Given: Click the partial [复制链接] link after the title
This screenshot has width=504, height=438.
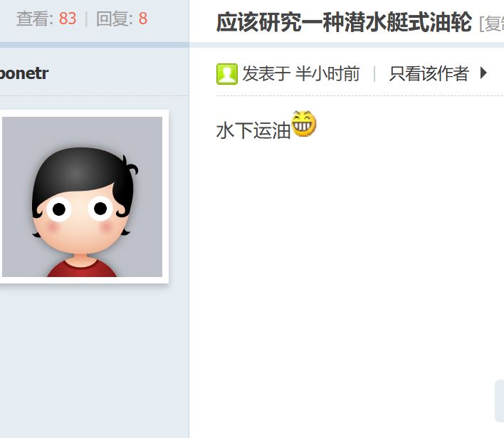Looking at the screenshot, I should [491, 24].
